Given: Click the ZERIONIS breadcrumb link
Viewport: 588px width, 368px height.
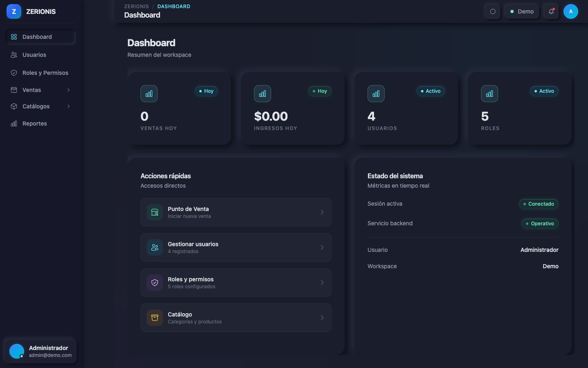Looking at the screenshot, I should click(x=136, y=7).
